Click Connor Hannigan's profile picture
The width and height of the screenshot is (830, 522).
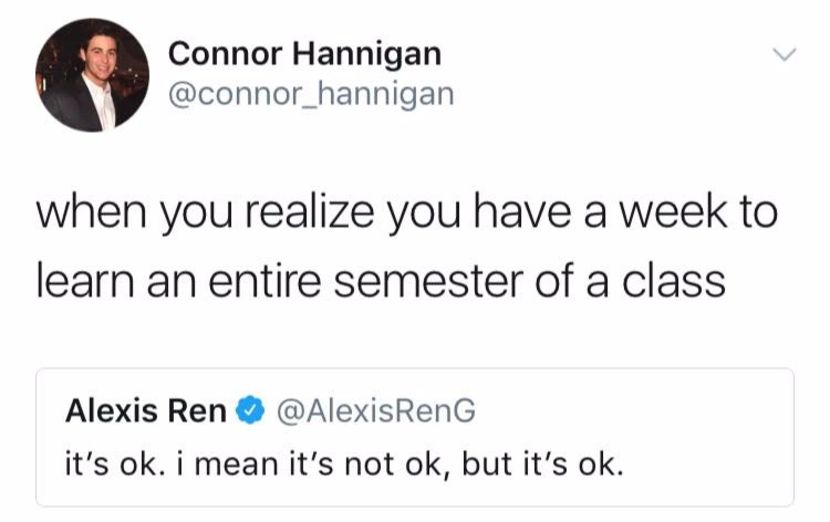click(x=92, y=77)
